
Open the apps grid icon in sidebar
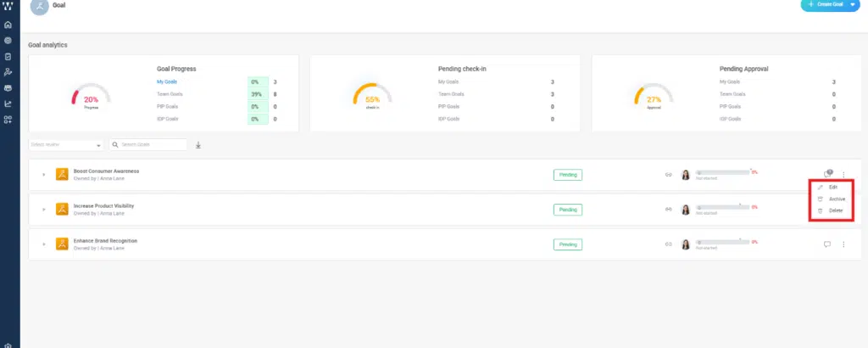(8, 120)
